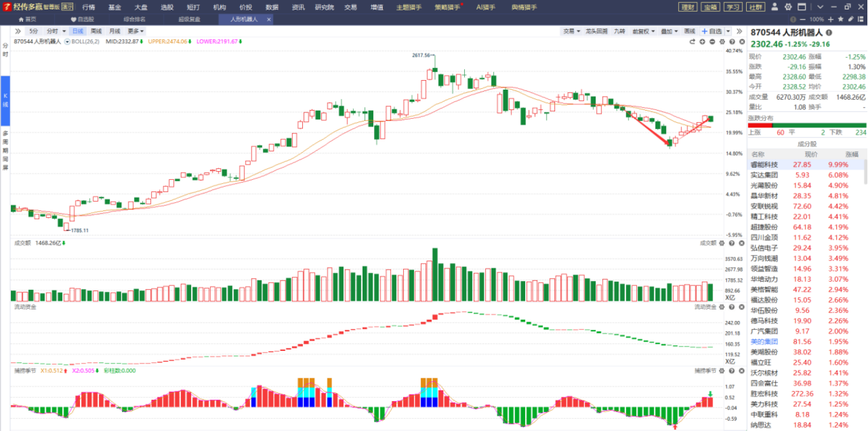The height and width of the screenshot is (431, 868).
Task: Select the 5分 period button
Action: coord(34,31)
